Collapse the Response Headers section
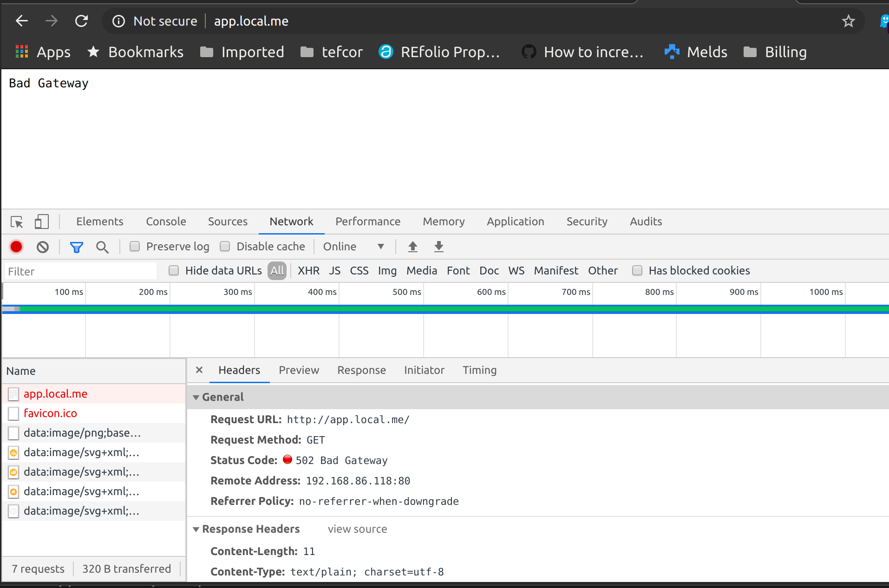Screen dimensions: 889x588 (x=196, y=529)
